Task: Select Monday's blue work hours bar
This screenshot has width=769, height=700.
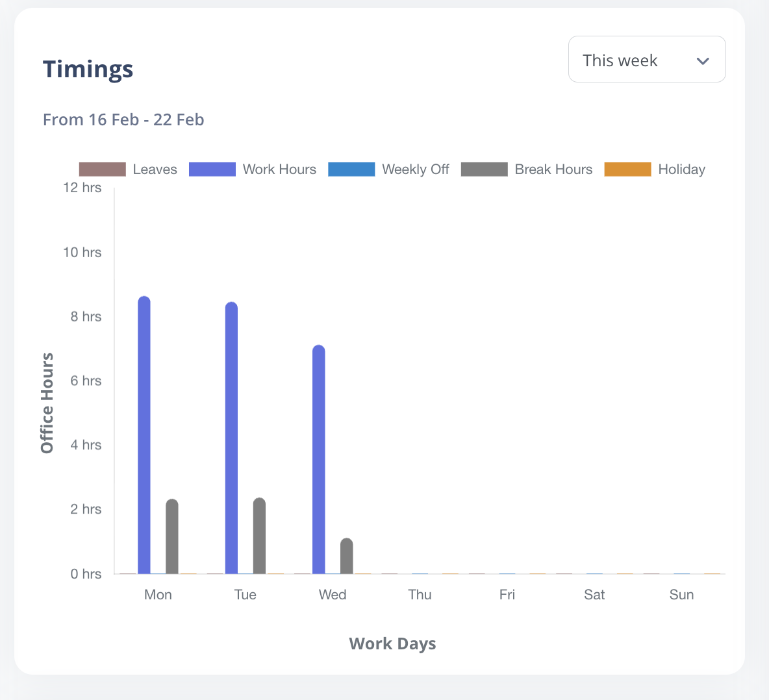Action: (x=144, y=435)
